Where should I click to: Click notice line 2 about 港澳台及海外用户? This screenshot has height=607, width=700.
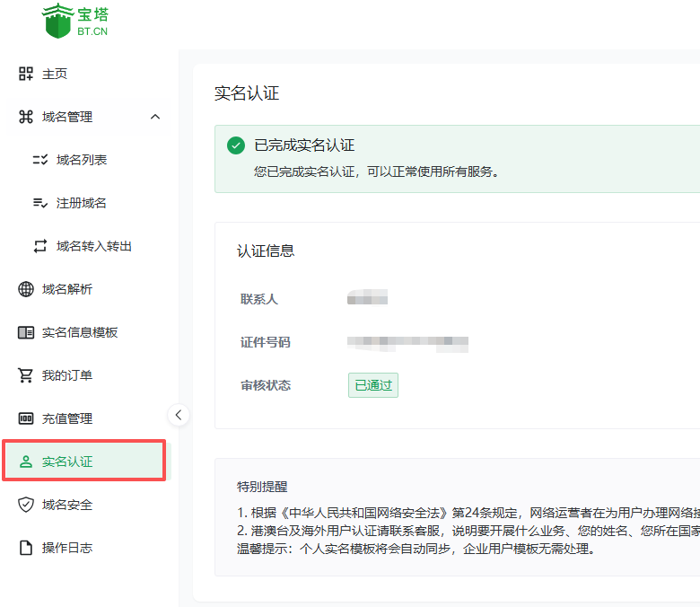coord(468,531)
